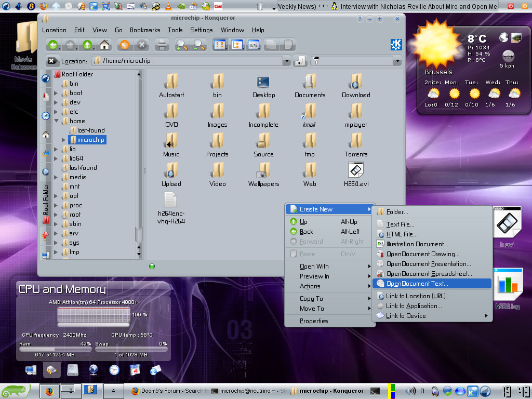Viewport: 532px width, 399px height.
Task: Click the Zoom Out magnifier icon
Action: 199,45
